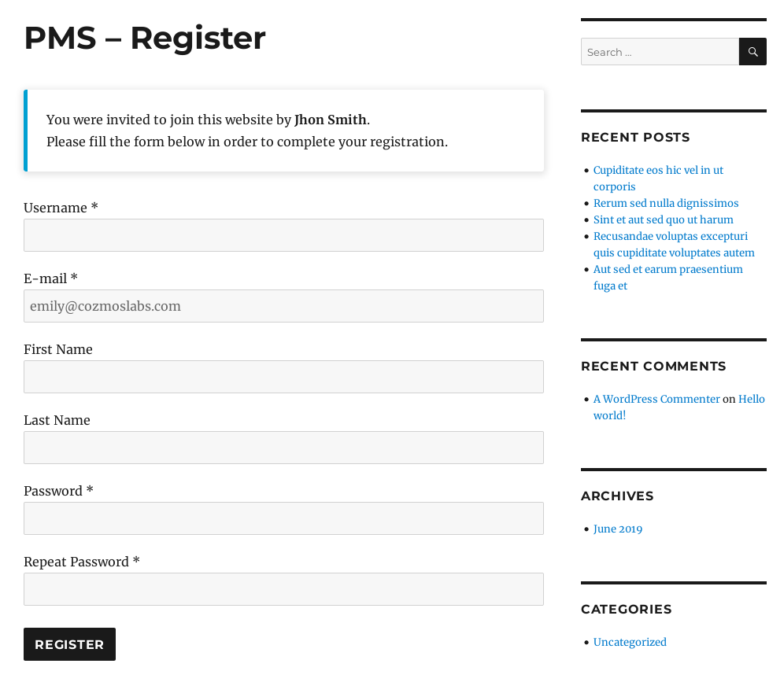Click the Username input field

[x=283, y=235]
